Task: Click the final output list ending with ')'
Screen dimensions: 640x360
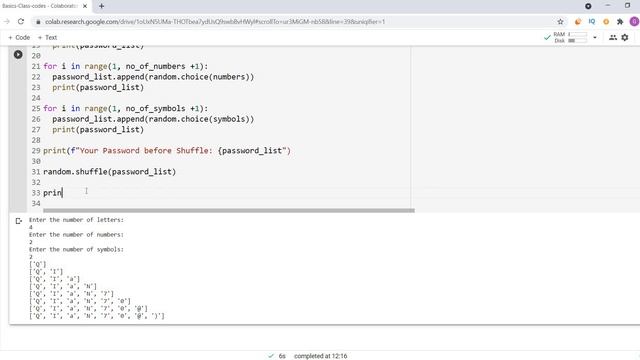Action: pyautogui.click(x=97, y=316)
